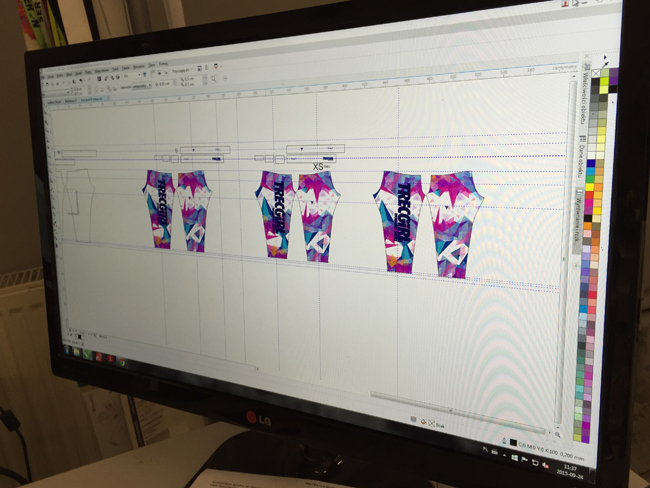Pick the red palette swatch

click(589, 195)
